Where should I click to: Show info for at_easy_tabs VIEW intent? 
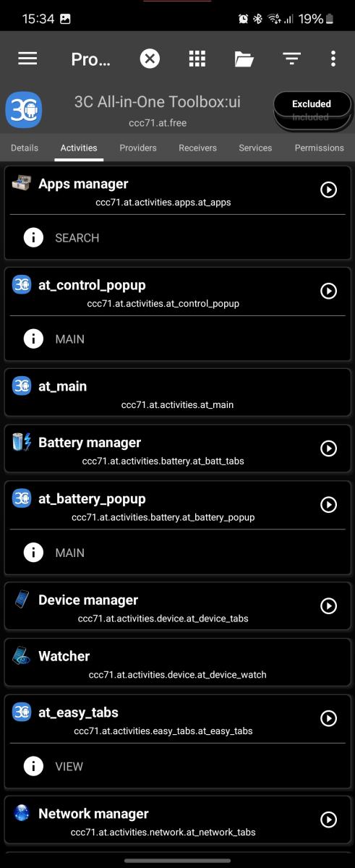[33, 766]
